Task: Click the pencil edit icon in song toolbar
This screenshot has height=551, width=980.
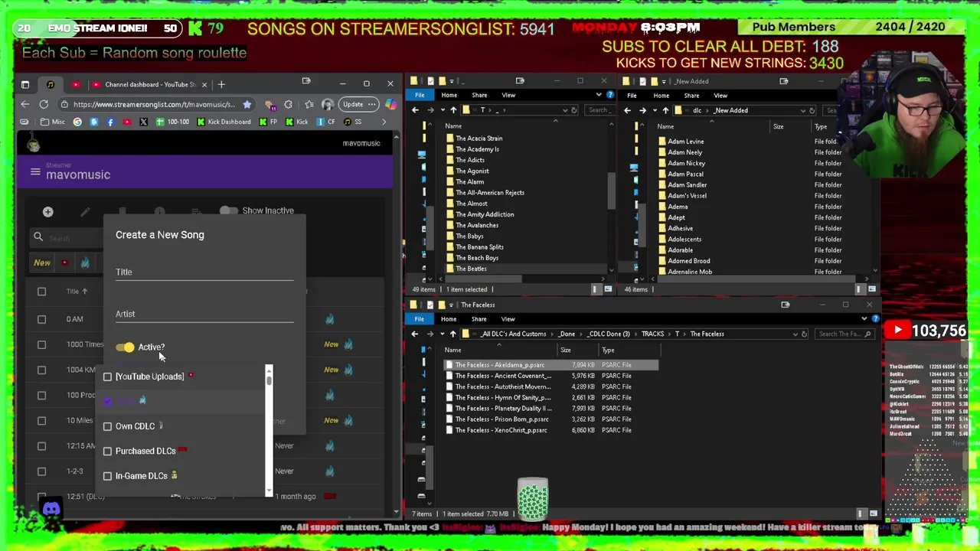Action: click(x=85, y=212)
